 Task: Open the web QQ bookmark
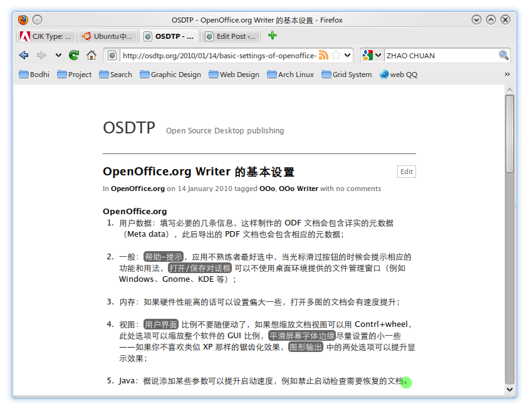(x=399, y=75)
